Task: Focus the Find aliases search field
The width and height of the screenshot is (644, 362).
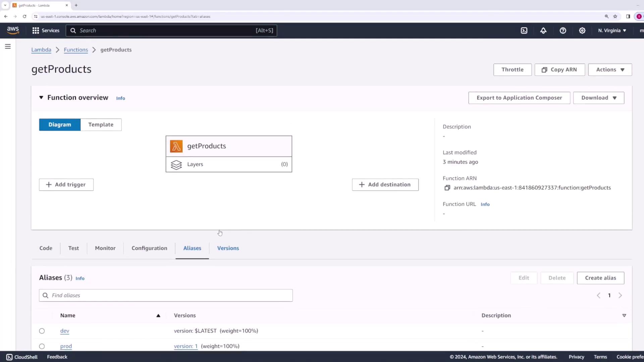Action: tap(166, 295)
